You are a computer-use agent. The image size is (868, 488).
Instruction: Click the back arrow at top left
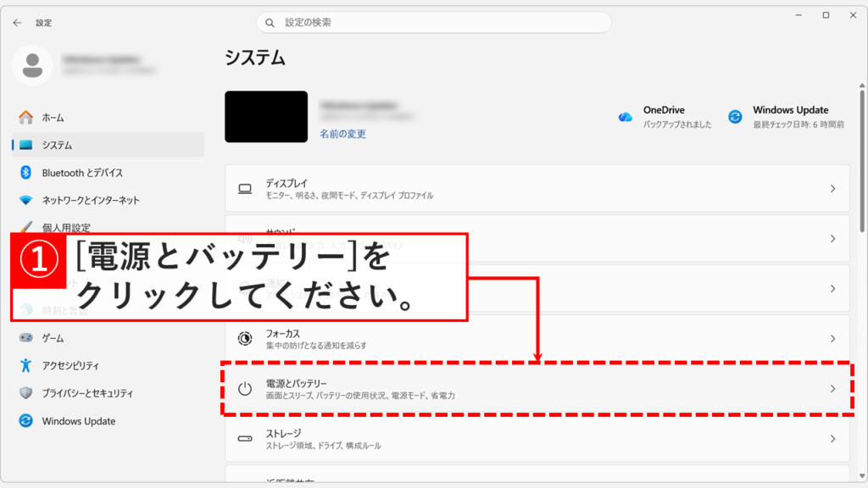pos(17,23)
